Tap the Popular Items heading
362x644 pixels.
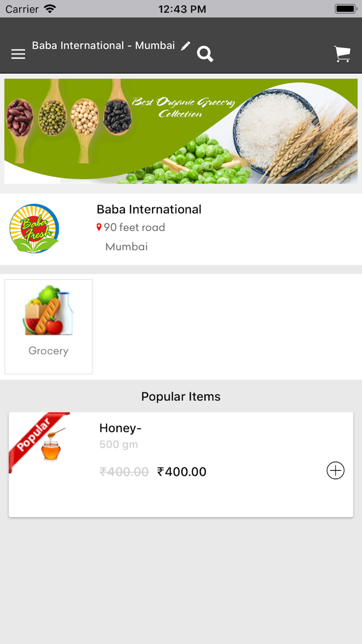pos(181,397)
